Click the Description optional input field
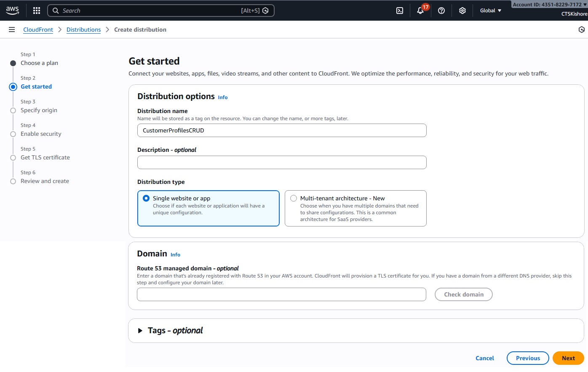Image resolution: width=588 pixels, height=372 pixels. point(282,162)
